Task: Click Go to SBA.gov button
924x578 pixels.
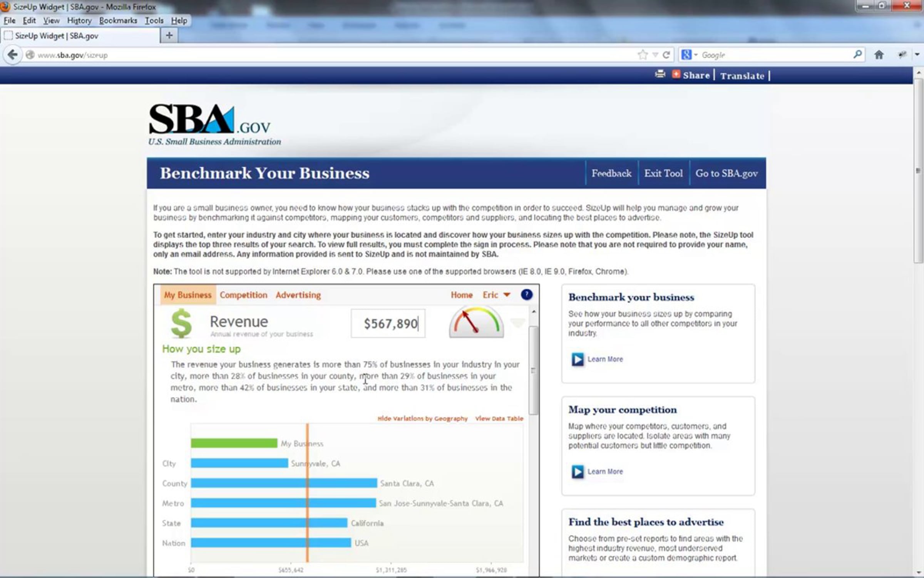Action: pos(726,173)
